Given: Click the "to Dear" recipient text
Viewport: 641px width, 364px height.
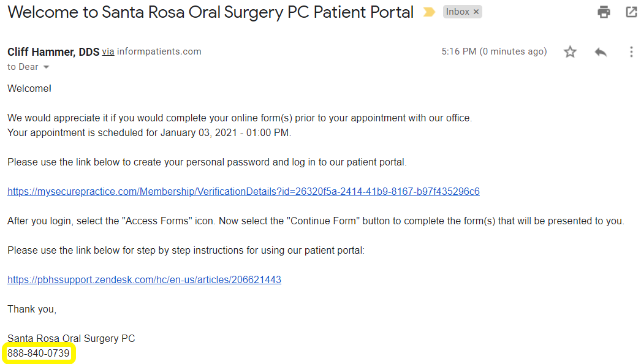Looking at the screenshot, I should [23, 67].
